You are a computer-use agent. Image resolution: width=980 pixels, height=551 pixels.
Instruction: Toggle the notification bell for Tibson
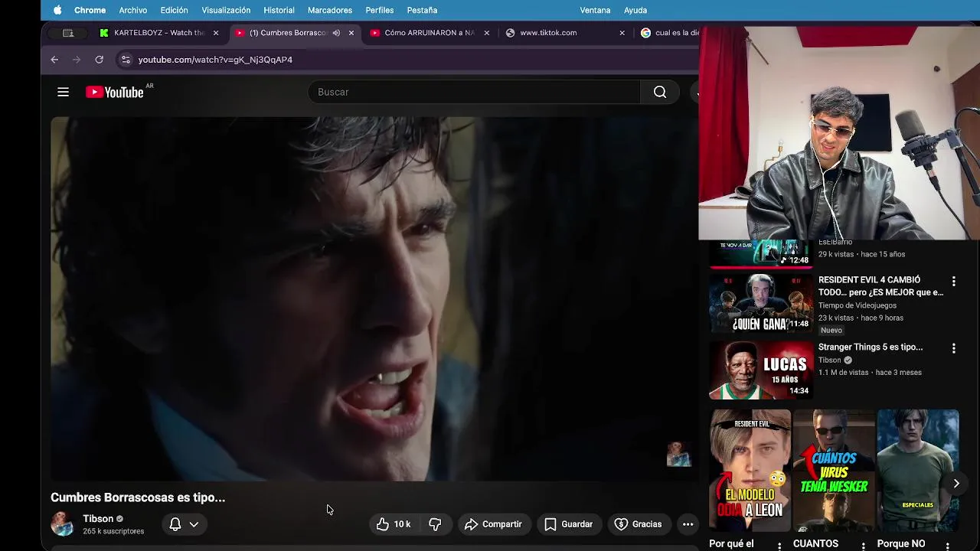coord(175,524)
